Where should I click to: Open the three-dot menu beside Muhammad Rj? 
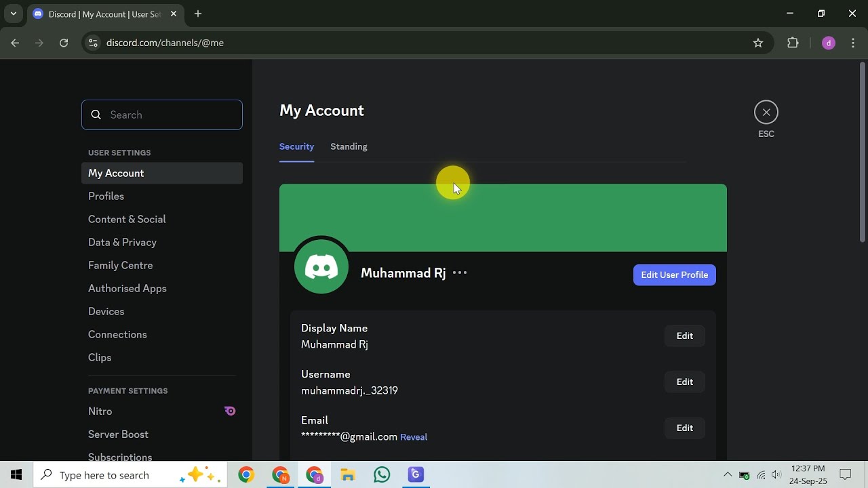tap(460, 272)
